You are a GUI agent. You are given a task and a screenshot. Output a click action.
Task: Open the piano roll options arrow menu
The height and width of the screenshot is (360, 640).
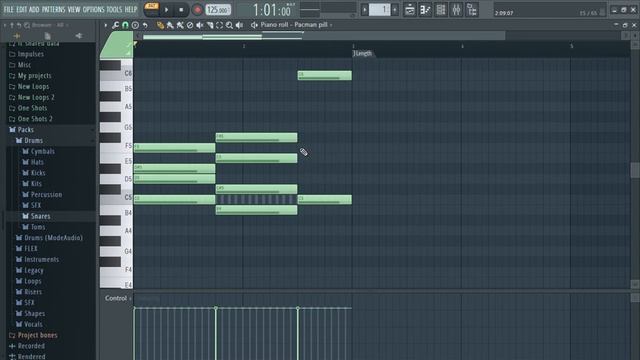coord(106,25)
